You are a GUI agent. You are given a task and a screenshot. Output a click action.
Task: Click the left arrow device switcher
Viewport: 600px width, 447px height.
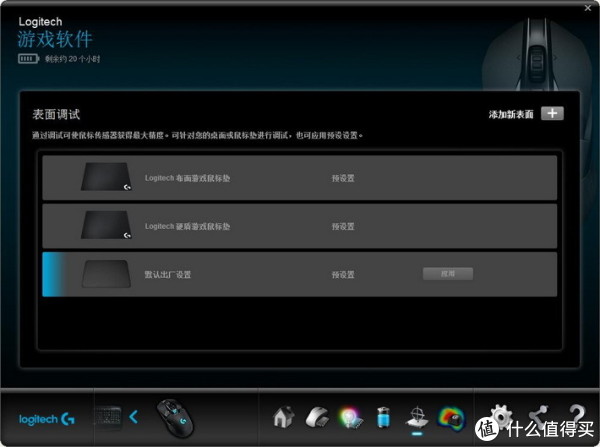pos(134,417)
